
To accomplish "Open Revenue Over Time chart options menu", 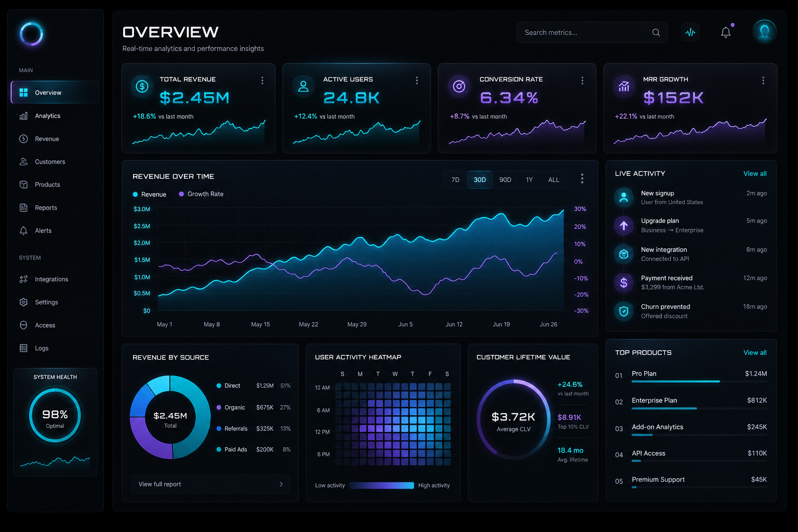I will coord(582,179).
